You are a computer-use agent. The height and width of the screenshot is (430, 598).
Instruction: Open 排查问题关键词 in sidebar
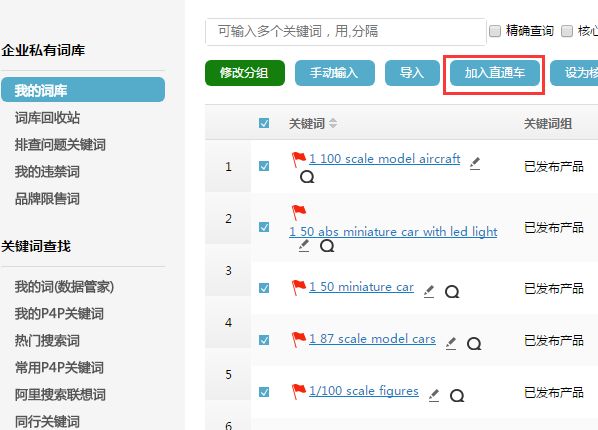[60, 145]
